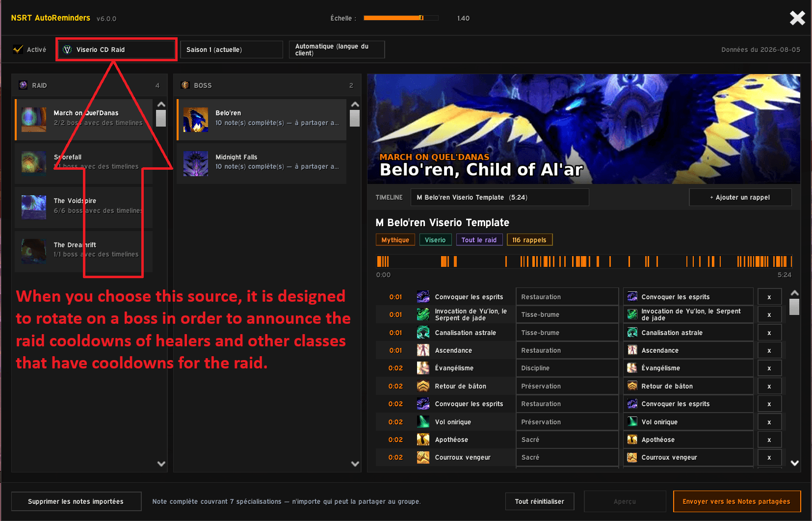Click the Ascendance icon beside its timestamp
This screenshot has height=521, width=812.
coord(423,350)
